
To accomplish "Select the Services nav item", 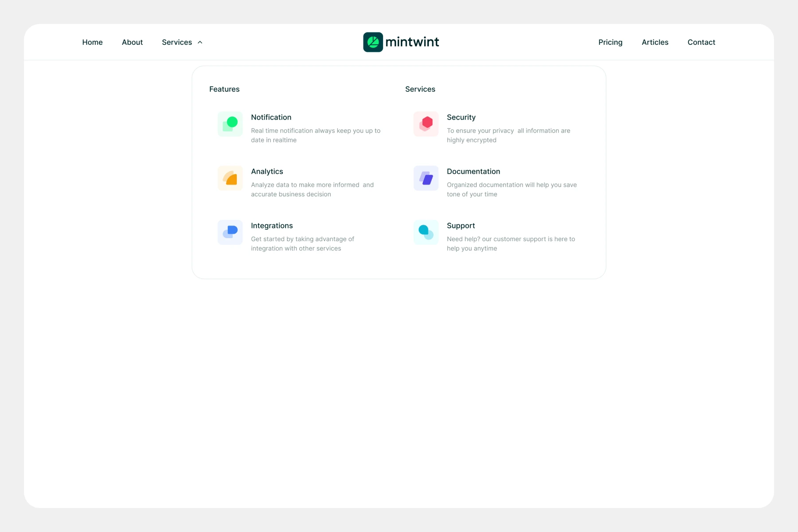I will coord(177,42).
